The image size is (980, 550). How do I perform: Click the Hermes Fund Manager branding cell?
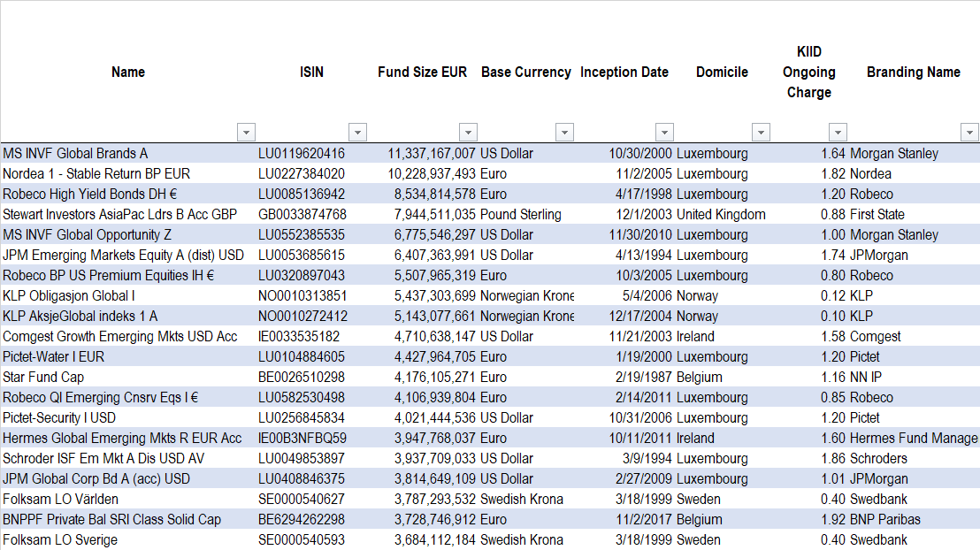pyautogui.click(x=913, y=439)
